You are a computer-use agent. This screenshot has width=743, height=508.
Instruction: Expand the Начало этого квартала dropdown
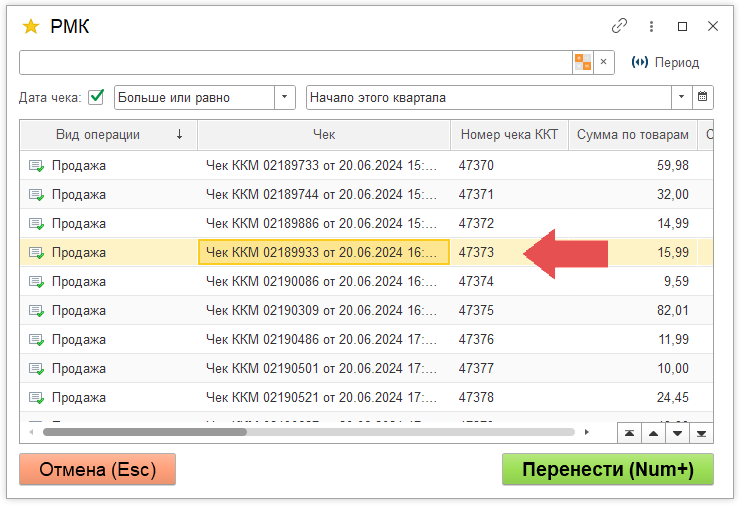click(x=681, y=97)
